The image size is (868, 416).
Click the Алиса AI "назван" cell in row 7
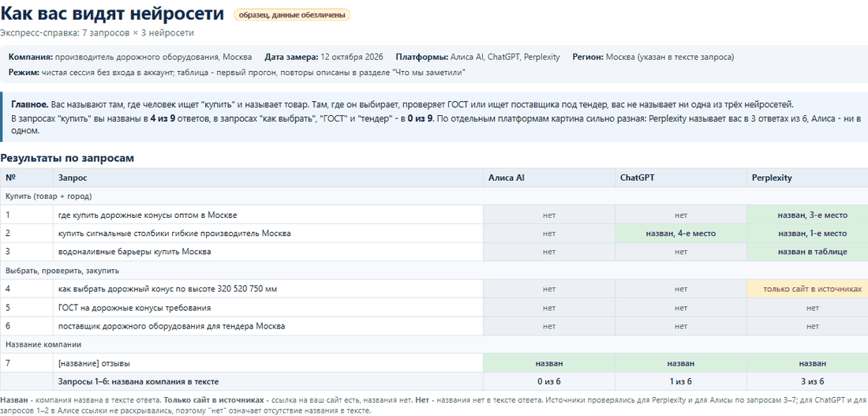[549, 363]
